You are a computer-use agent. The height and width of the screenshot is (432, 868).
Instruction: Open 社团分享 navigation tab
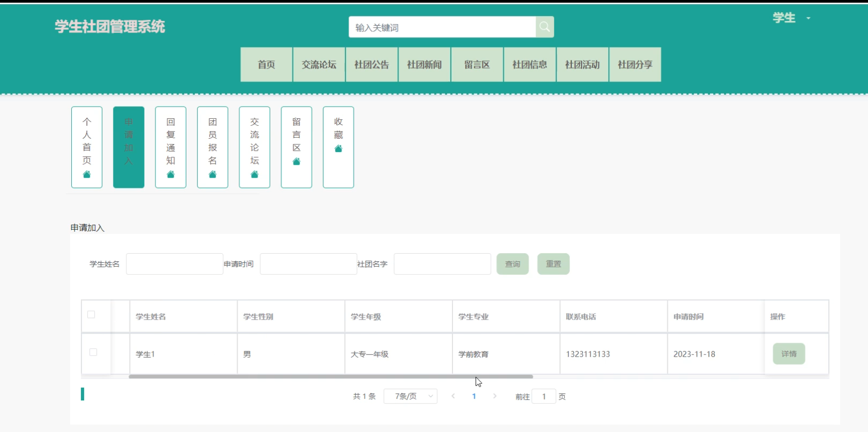coord(635,64)
